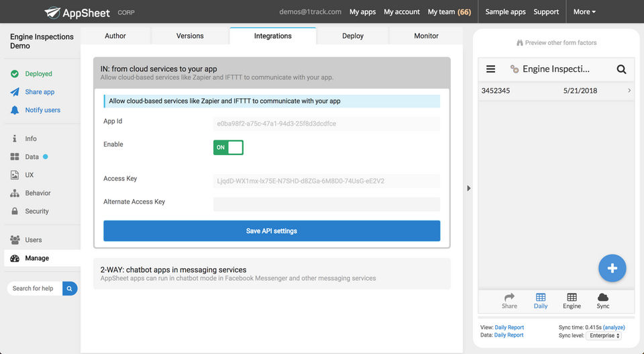Change the Sync level Enterprise dropdown
Screen dimensions: 644x354
pyautogui.click(x=604, y=335)
